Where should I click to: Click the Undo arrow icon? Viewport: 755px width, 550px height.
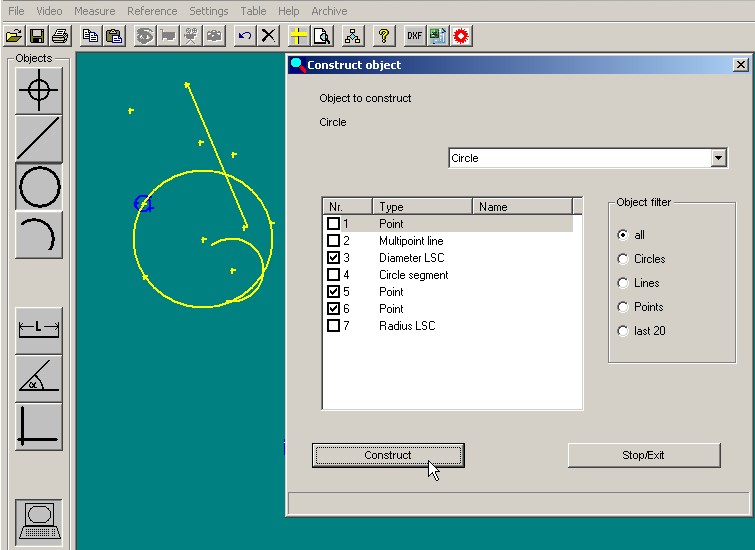pos(245,36)
